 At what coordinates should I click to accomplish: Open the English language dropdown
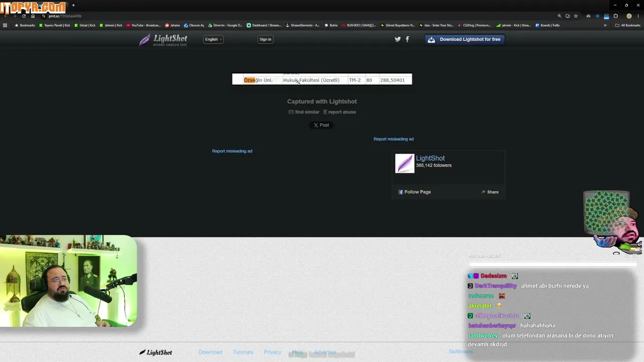pos(213,39)
